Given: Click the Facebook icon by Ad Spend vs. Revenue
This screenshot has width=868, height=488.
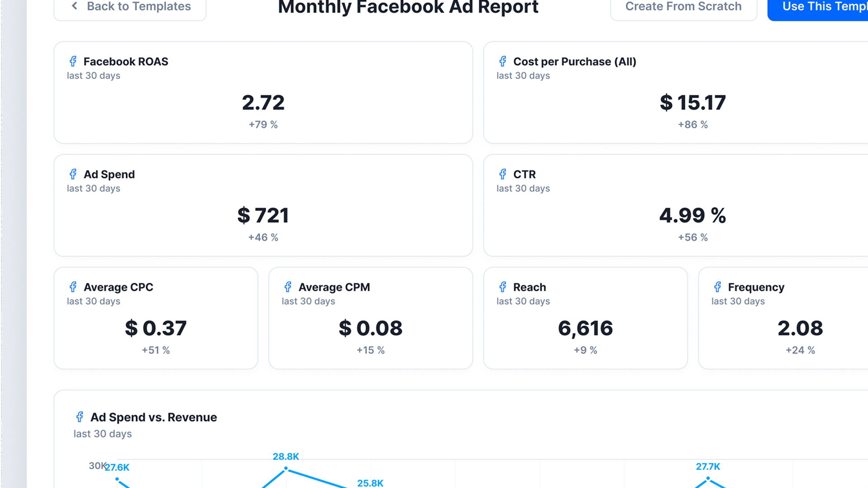Looking at the screenshot, I should coord(80,417).
